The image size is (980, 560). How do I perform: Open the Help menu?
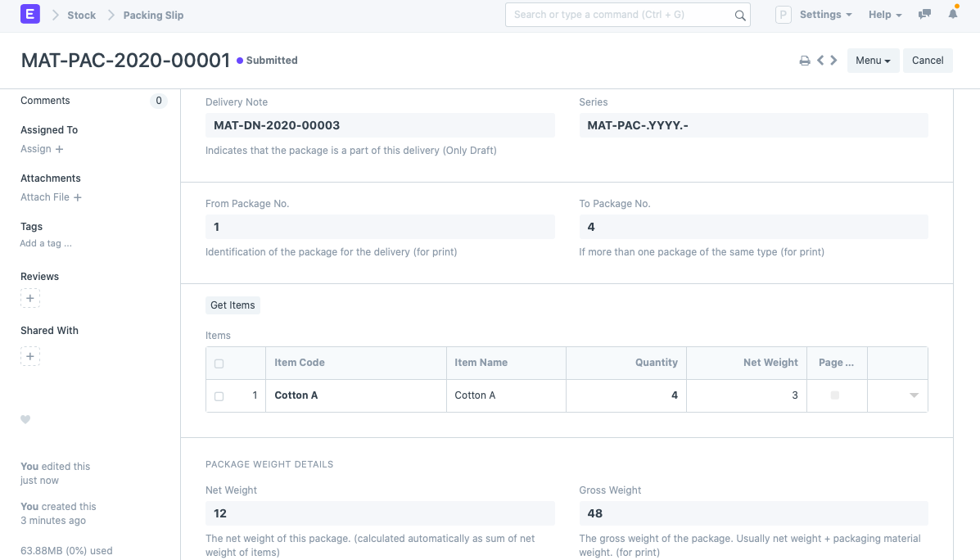(884, 15)
